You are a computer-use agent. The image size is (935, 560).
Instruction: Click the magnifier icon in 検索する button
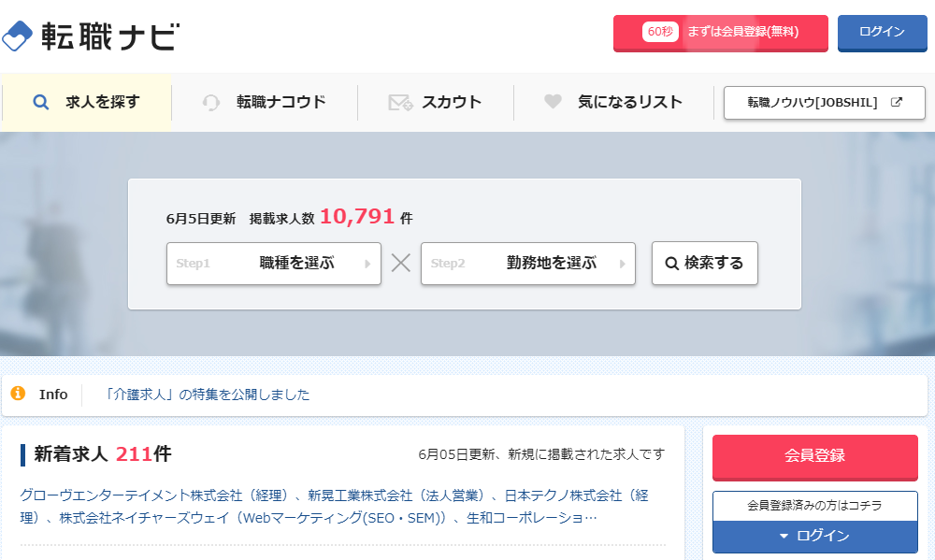[671, 264]
